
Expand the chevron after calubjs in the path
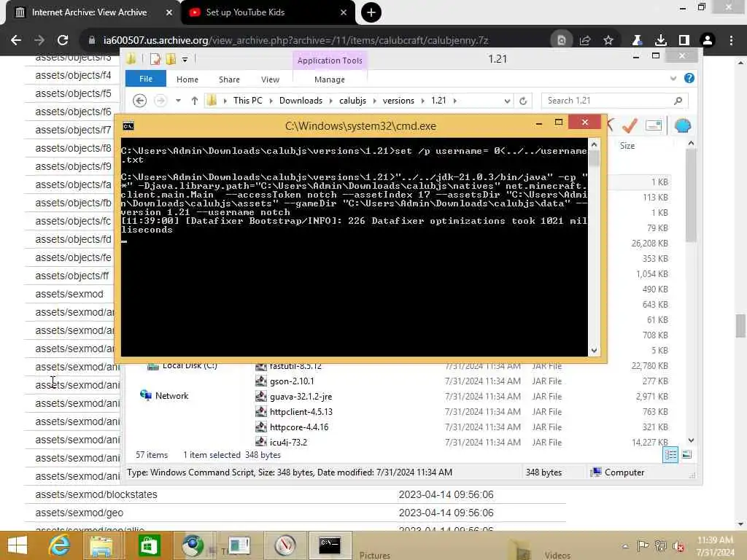pos(374,101)
